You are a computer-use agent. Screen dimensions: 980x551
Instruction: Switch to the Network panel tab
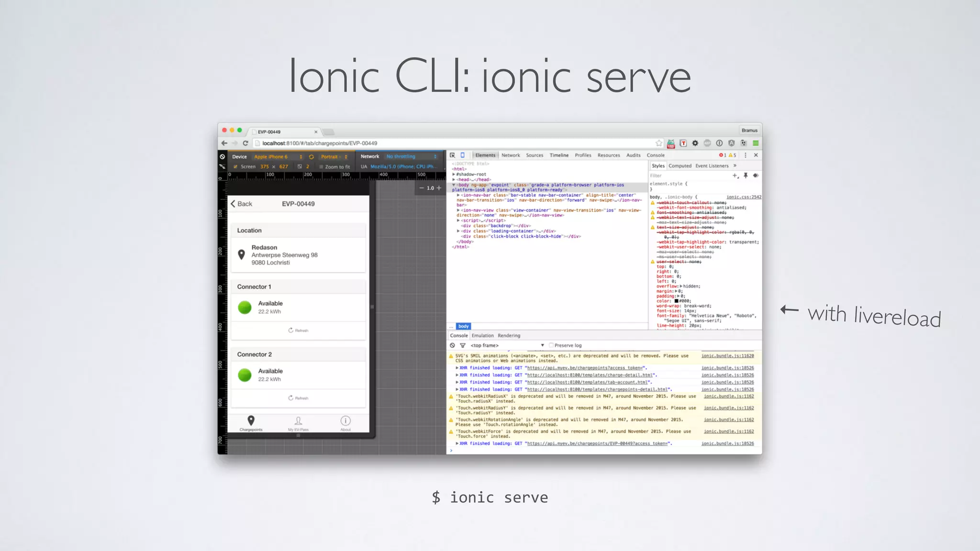[x=511, y=155]
